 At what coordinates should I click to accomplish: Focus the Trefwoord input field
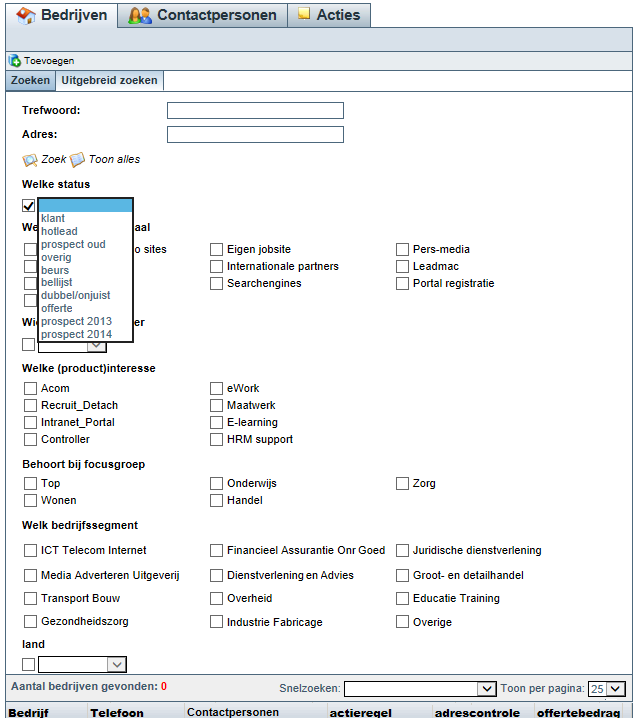click(x=255, y=110)
